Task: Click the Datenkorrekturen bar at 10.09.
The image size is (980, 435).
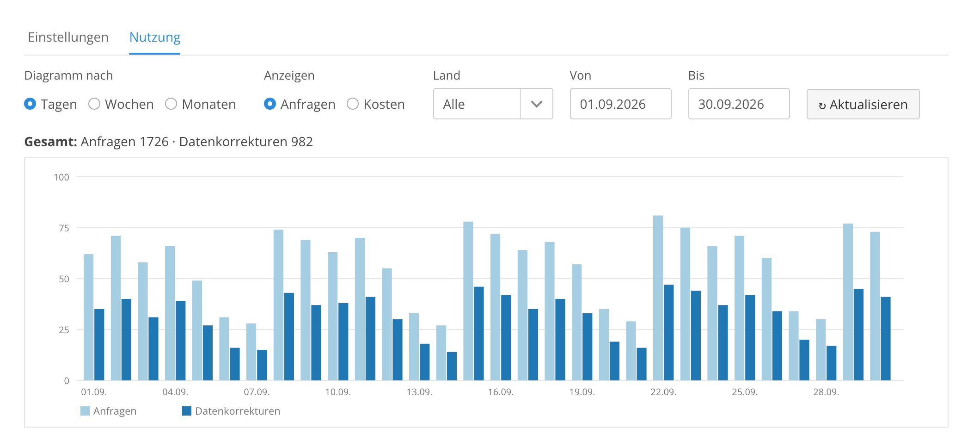Action: (343, 342)
